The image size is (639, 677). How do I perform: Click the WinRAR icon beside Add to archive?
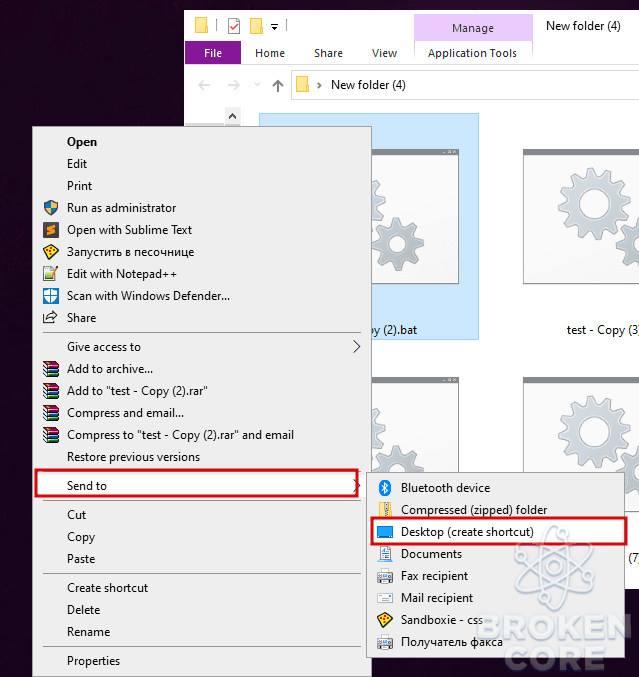coord(51,369)
